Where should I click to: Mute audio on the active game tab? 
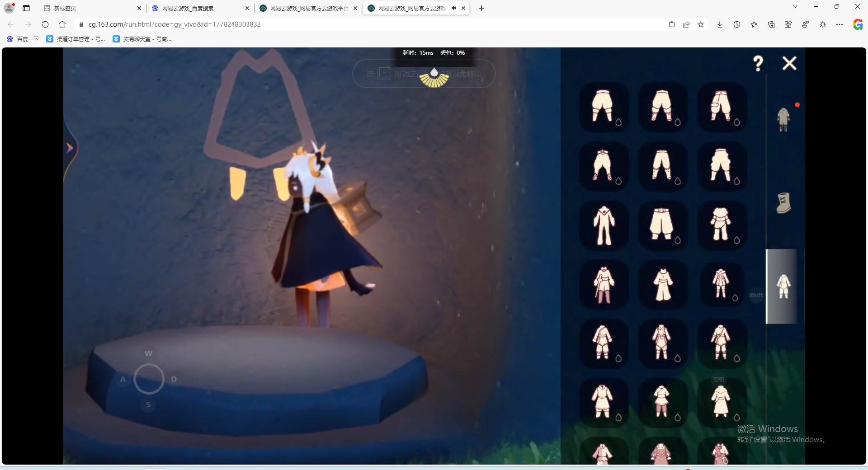tap(453, 8)
